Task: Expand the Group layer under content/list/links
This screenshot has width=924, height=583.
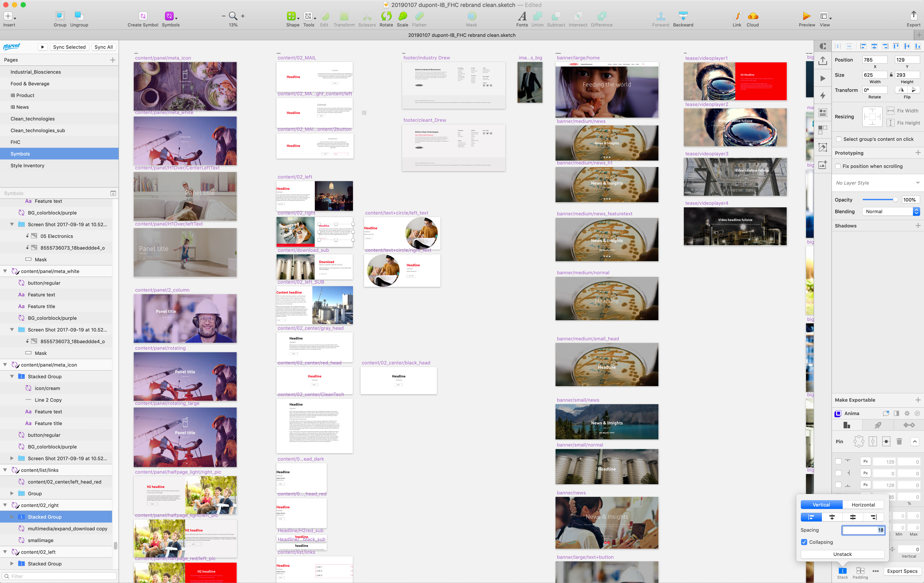Action: tap(12, 493)
